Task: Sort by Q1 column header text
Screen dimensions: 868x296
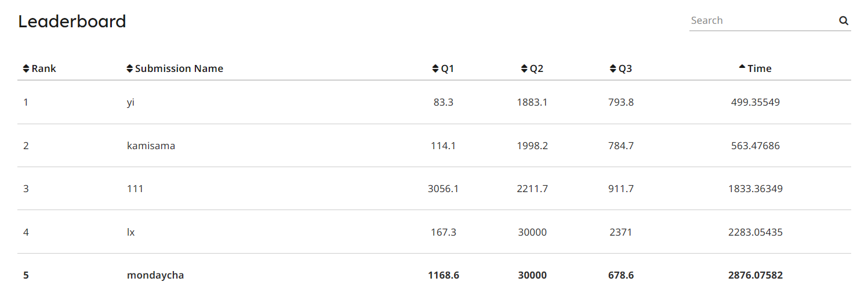Action: (x=448, y=68)
